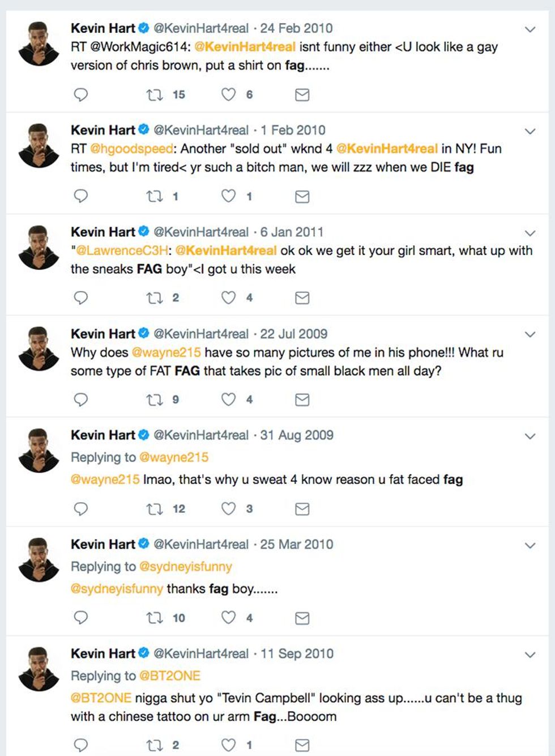Expand options chevron on 6 Jan 2011 tweet
The width and height of the screenshot is (555, 756).
click(x=530, y=233)
